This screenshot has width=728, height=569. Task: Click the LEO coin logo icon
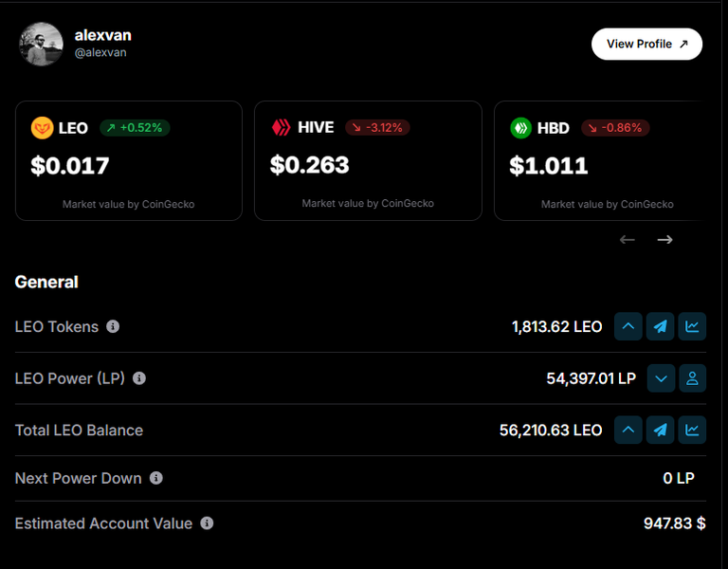[43, 128]
